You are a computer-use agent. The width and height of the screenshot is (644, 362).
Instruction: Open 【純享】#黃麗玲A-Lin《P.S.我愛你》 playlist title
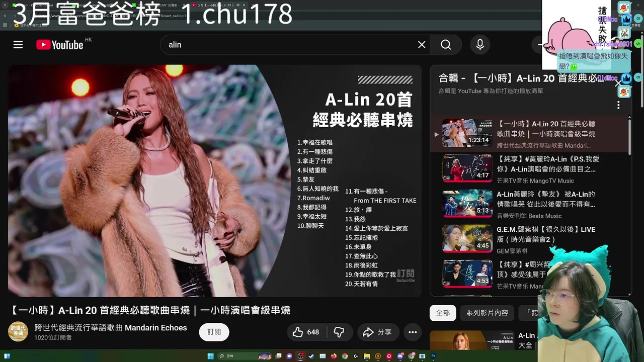tap(548, 164)
